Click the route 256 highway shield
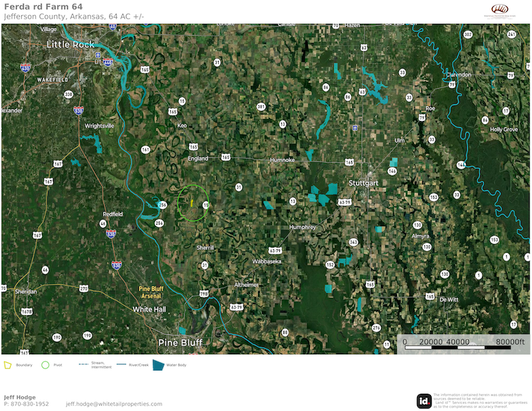Image resolution: width=532 pixels, height=411 pixels. click(x=162, y=205)
